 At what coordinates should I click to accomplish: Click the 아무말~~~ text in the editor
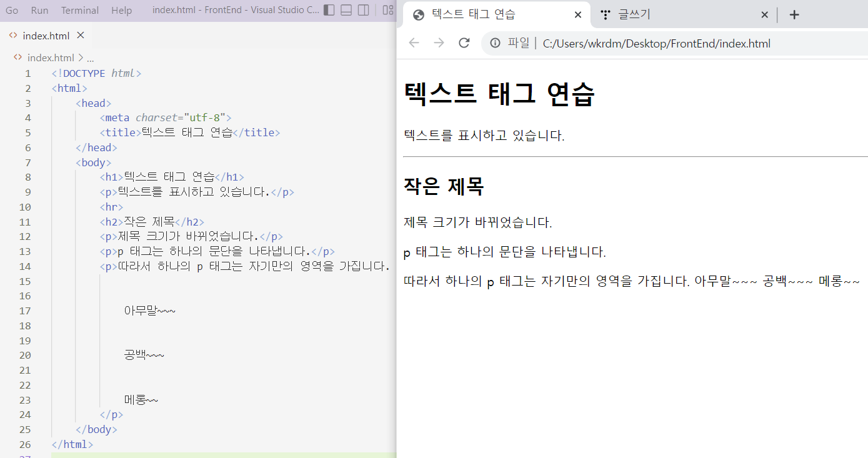point(150,311)
